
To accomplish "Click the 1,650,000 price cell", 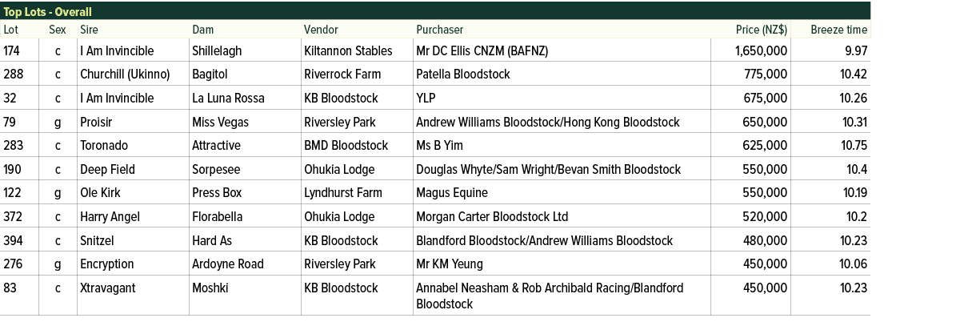I will [761, 50].
